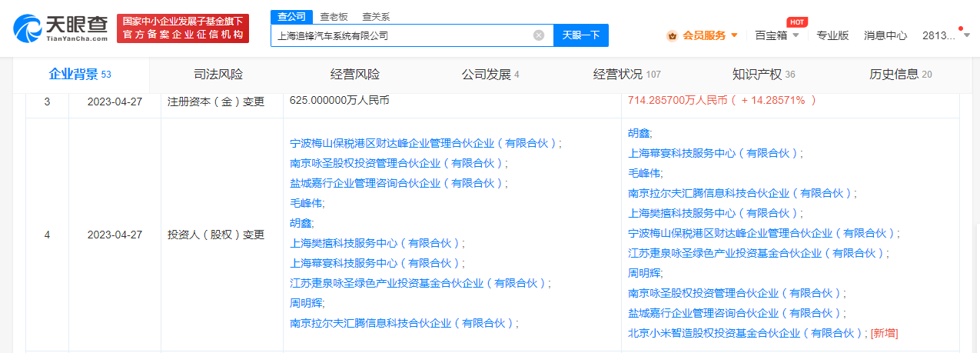Image resolution: width=980 pixels, height=353 pixels.
Task: Open 江苏疌泉咏圣绿色产业 link in before-change column
Action: (418, 283)
